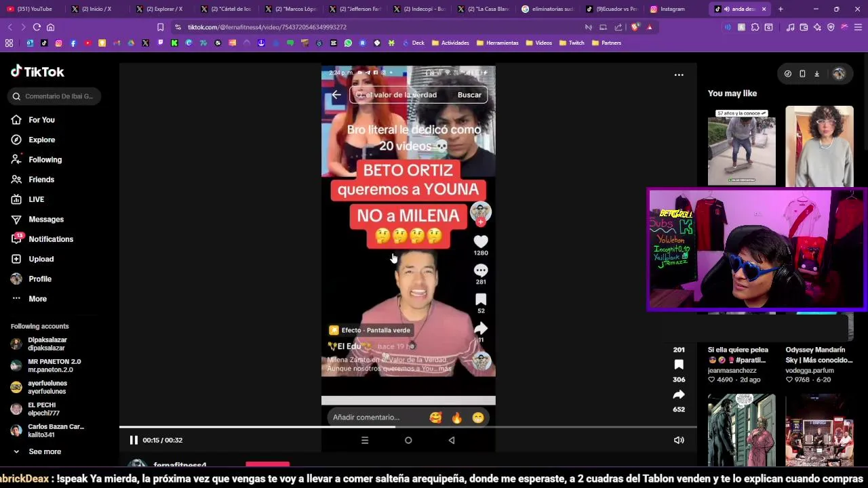Viewport: 868px width, 488px height.
Task: Click the share icon in address bar
Action: 618,27
